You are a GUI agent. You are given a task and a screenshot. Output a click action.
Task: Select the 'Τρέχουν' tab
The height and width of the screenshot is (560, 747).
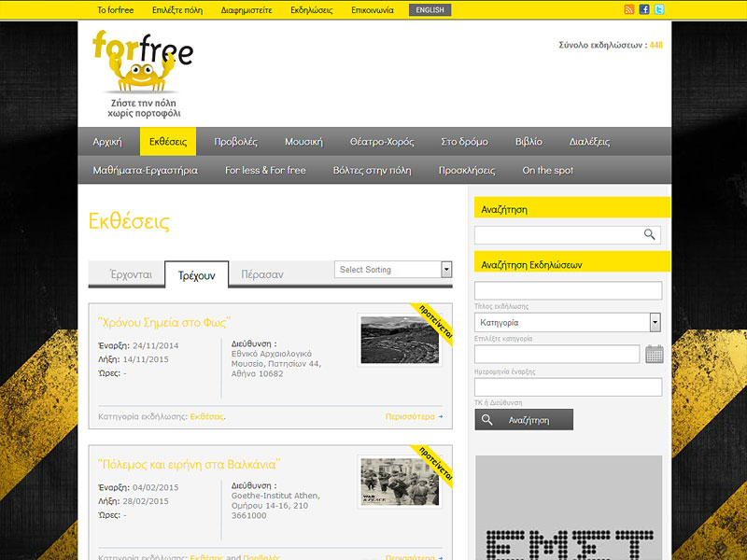(x=196, y=274)
